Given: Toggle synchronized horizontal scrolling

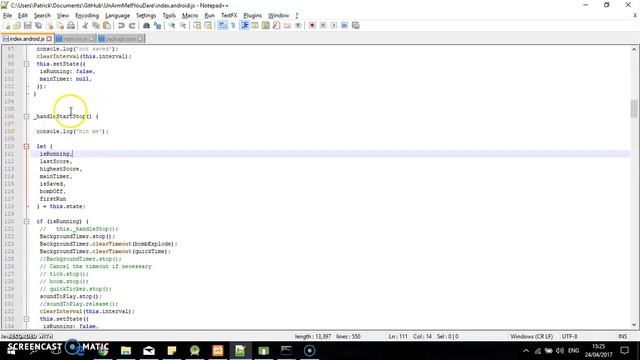Looking at the screenshot, I should click(x=208, y=26).
